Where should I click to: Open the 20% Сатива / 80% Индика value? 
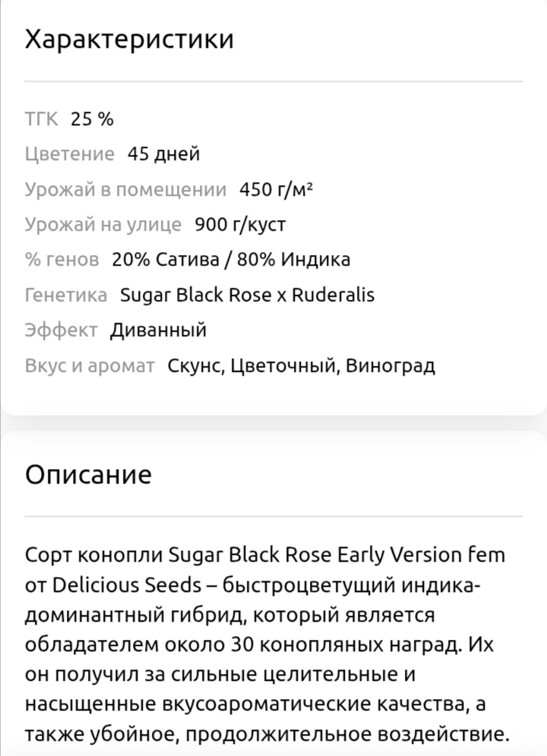231,260
